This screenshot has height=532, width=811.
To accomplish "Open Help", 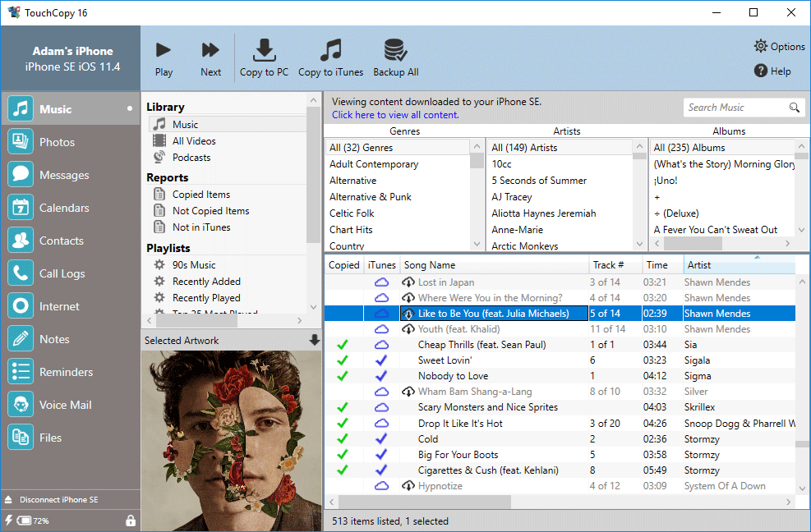I will 772,71.
